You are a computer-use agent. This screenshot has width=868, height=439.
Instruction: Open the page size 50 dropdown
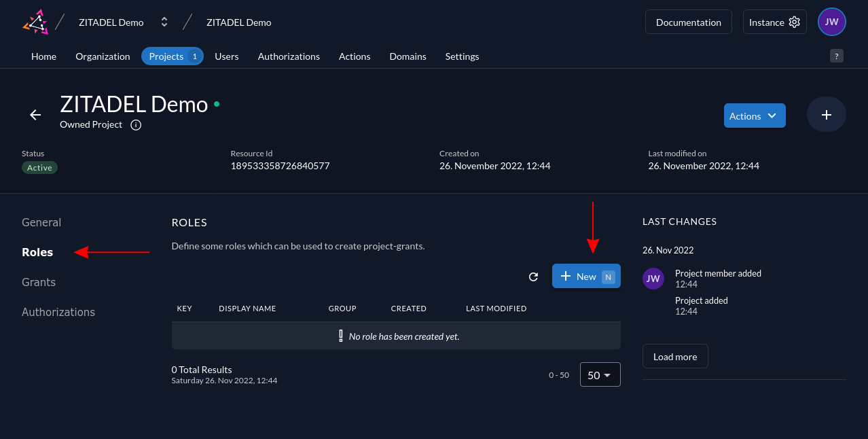coord(600,374)
